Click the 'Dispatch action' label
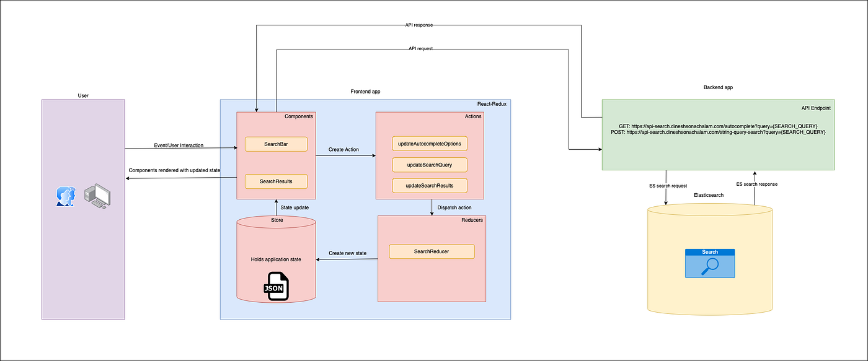This screenshot has width=868, height=361. coord(454,207)
